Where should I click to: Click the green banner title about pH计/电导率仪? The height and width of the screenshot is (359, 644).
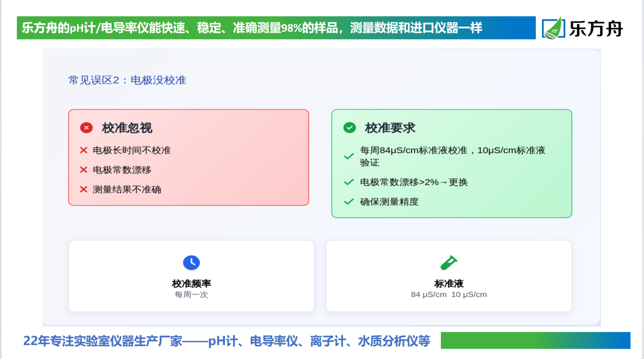(x=252, y=28)
